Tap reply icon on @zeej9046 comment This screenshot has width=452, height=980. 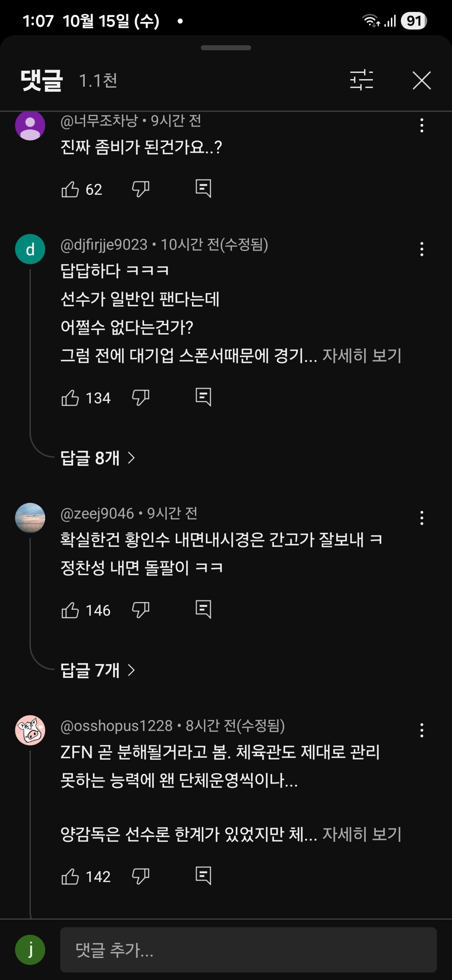[x=203, y=610]
